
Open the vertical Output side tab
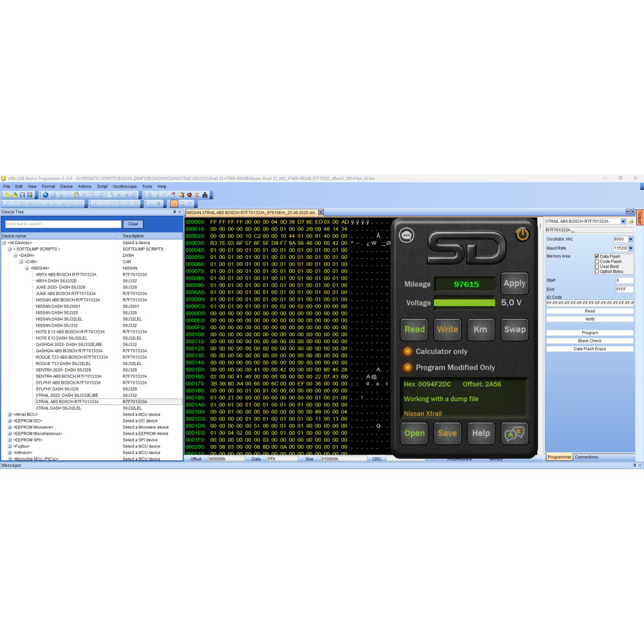(x=639, y=218)
